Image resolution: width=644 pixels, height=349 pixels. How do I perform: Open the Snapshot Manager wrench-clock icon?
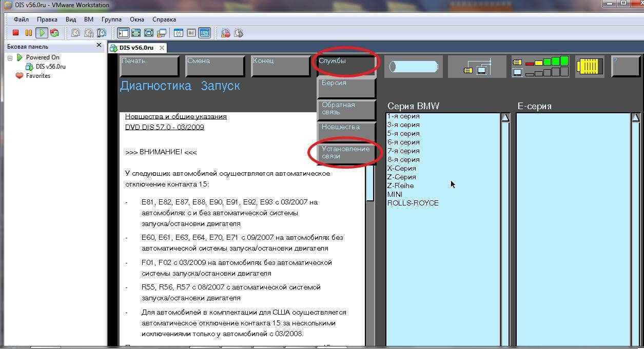(101, 33)
